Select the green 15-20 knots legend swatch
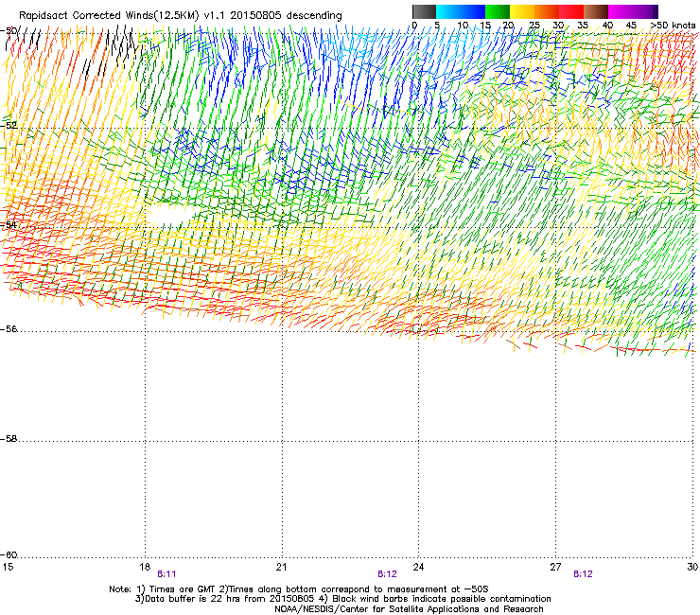This screenshot has height=615, width=700. pyautogui.click(x=498, y=11)
